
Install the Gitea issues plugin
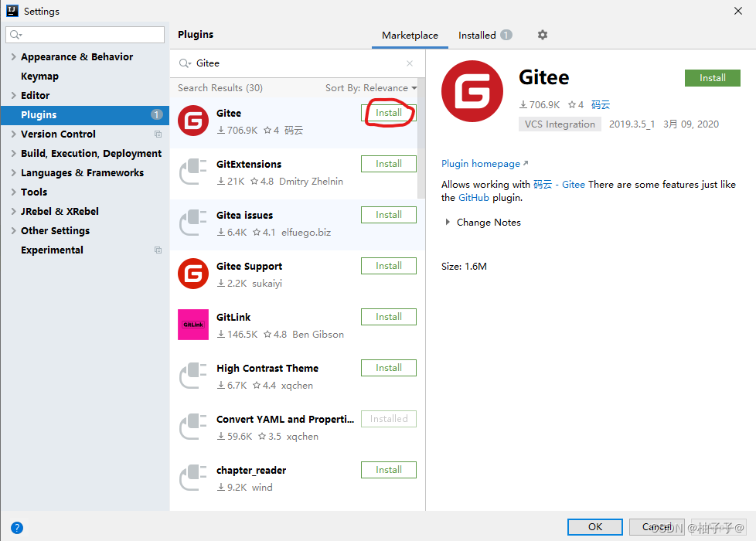[389, 215]
